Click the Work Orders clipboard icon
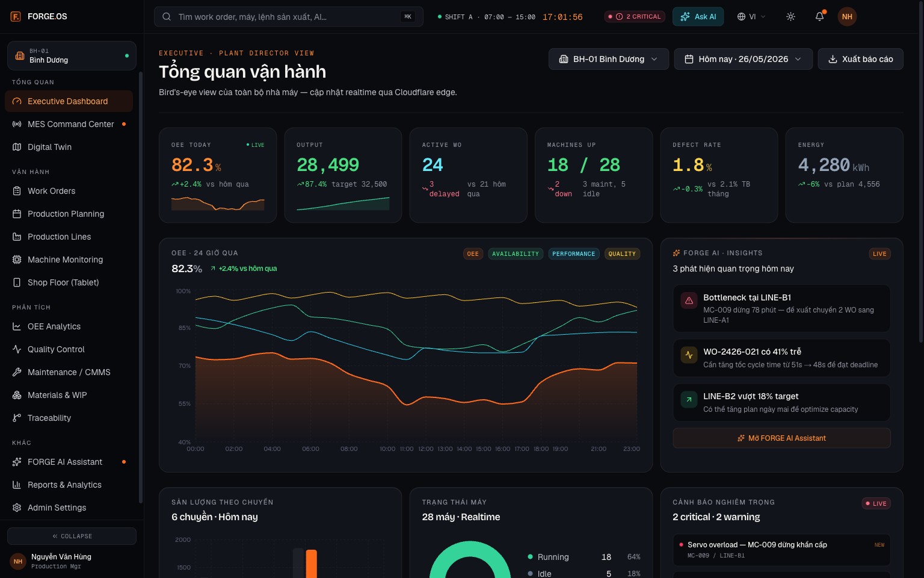This screenshot has width=924, height=578. pos(17,191)
